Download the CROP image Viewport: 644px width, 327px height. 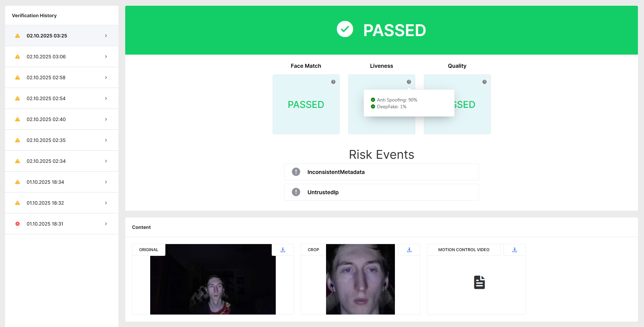click(x=409, y=250)
